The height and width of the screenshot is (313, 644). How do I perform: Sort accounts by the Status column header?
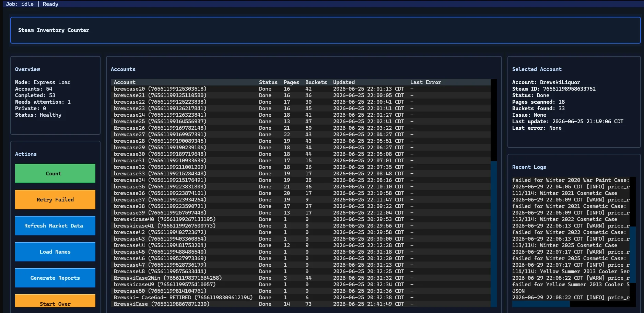tap(268, 82)
